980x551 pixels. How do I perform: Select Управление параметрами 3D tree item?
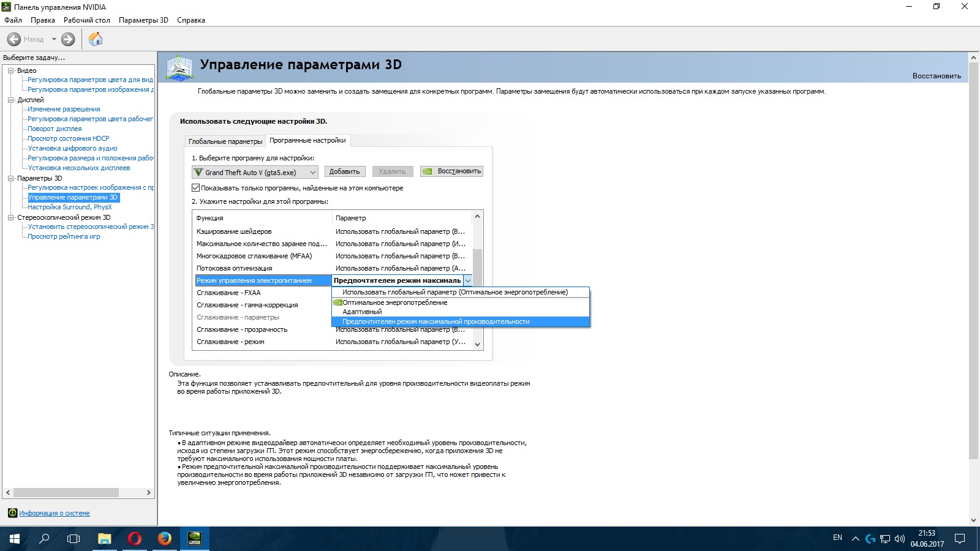73,197
